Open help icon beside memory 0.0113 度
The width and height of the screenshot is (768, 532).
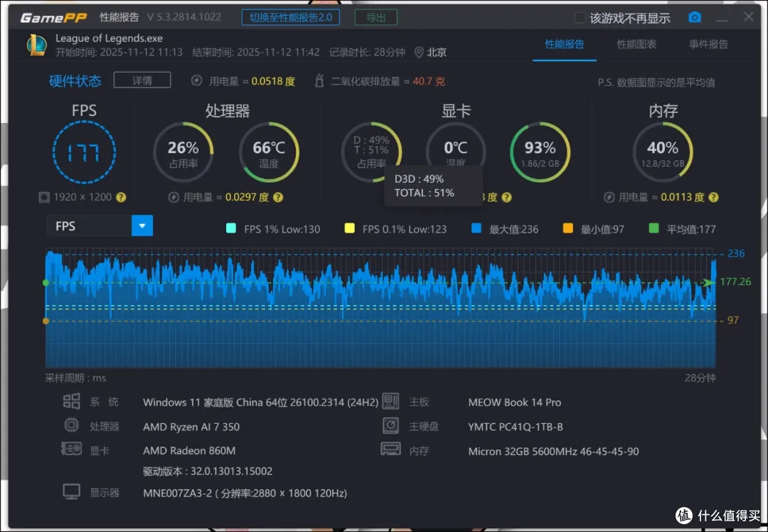(714, 198)
